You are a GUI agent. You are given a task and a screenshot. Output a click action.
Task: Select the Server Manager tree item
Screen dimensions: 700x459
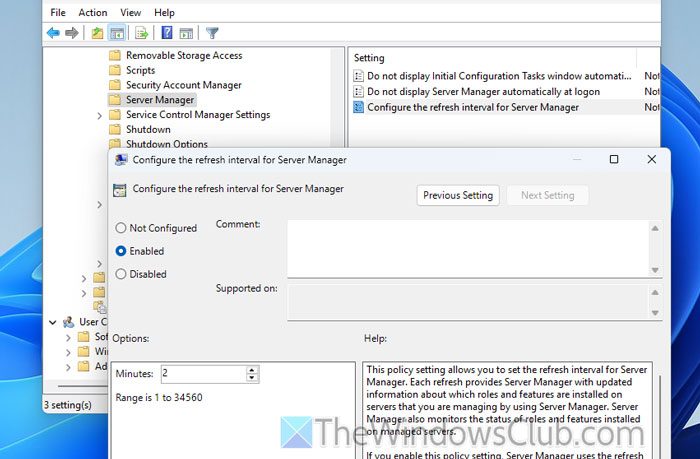click(x=160, y=100)
